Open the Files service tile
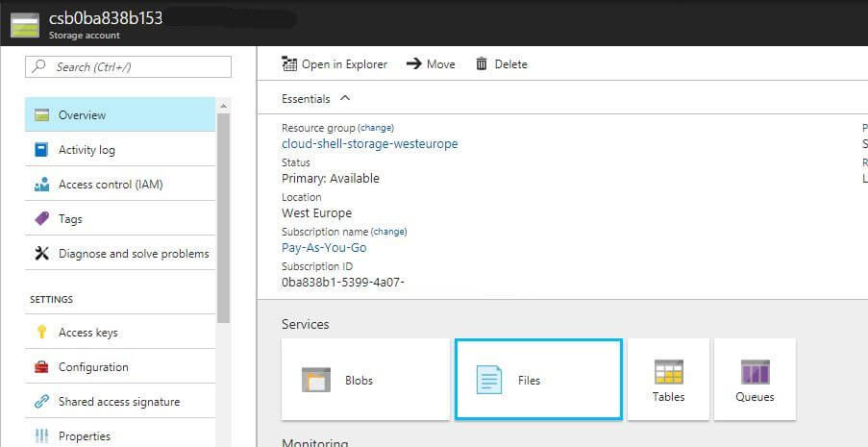868x447 pixels. coord(538,380)
